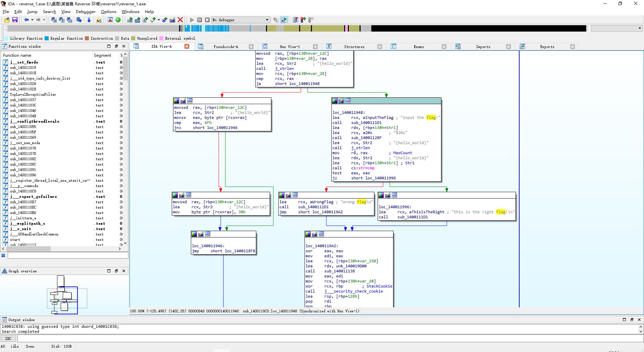Click the Regular function color swatch in legend
Image resolution: width=644 pixels, height=352 pixels.
pos(47,38)
